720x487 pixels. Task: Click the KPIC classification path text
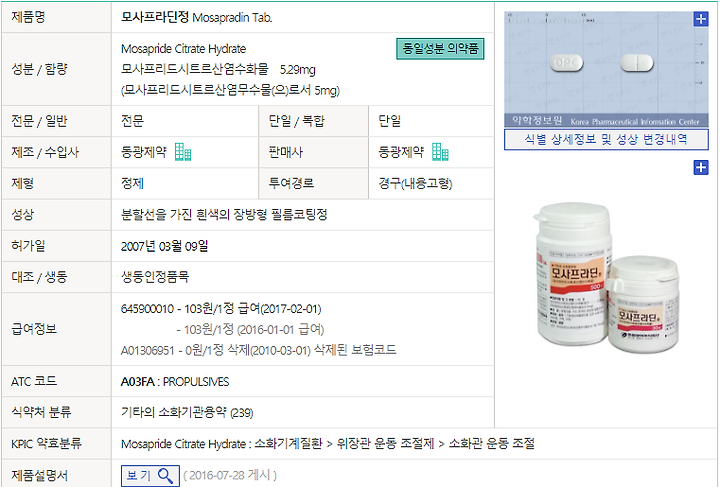328,444
